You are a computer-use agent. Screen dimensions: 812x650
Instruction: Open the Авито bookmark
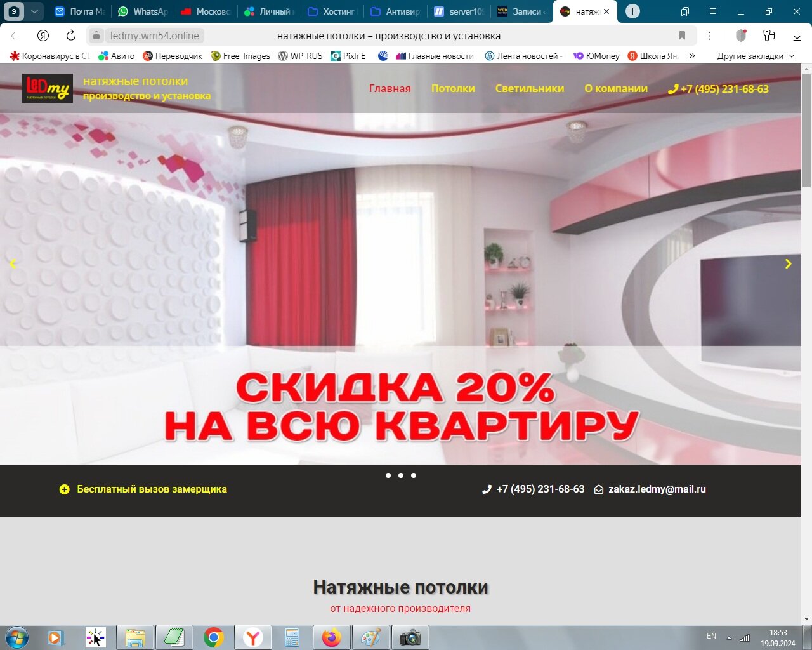click(x=117, y=56)
